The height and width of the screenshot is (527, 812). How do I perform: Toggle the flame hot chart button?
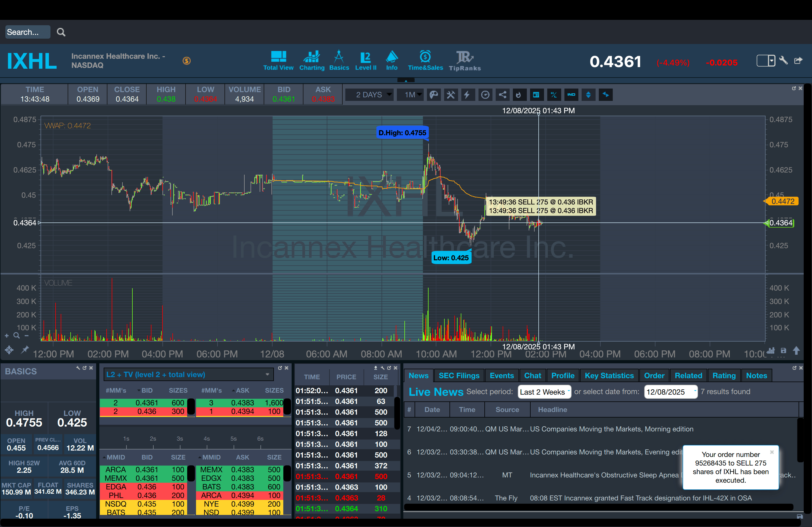click(519, 95)
